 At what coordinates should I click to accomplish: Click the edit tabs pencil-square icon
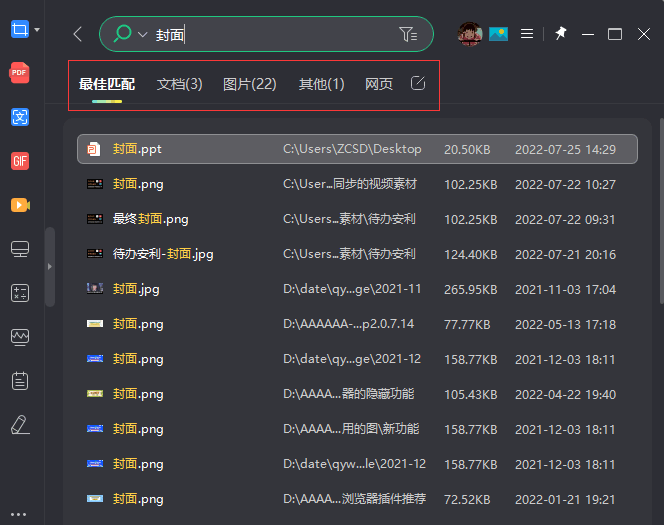(418, 83)
